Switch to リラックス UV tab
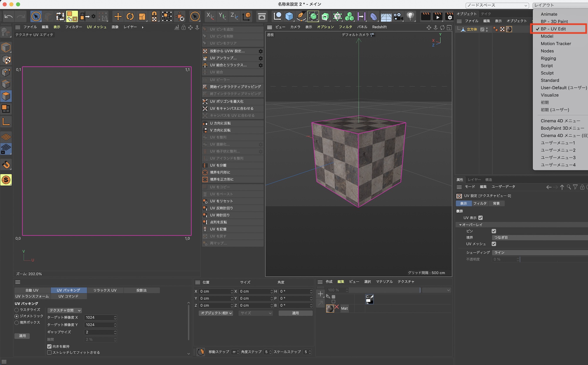Image resolution: width=588 pixels, height=365 pixels. 105,290
